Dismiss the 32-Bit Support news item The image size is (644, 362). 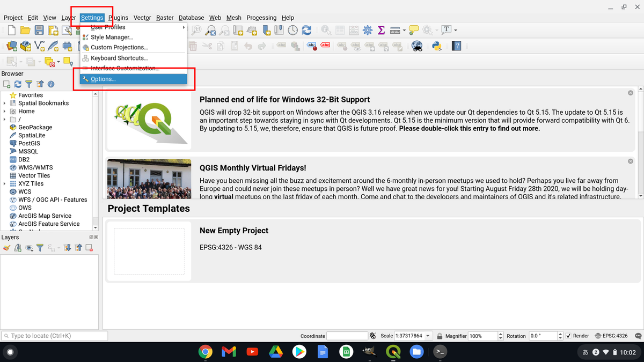tap(631, 93)
